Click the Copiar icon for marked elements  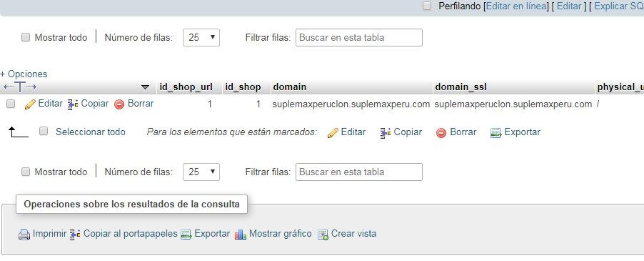coord(386,133)
